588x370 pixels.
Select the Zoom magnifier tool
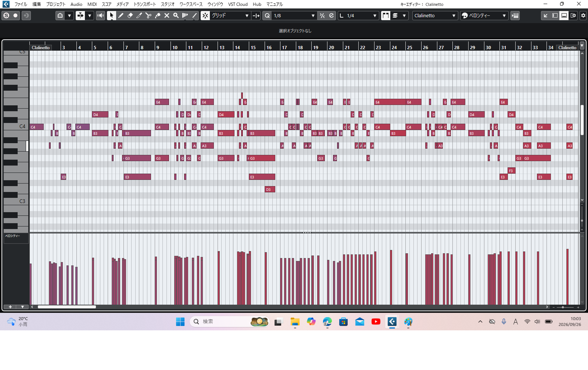[176, 15]
